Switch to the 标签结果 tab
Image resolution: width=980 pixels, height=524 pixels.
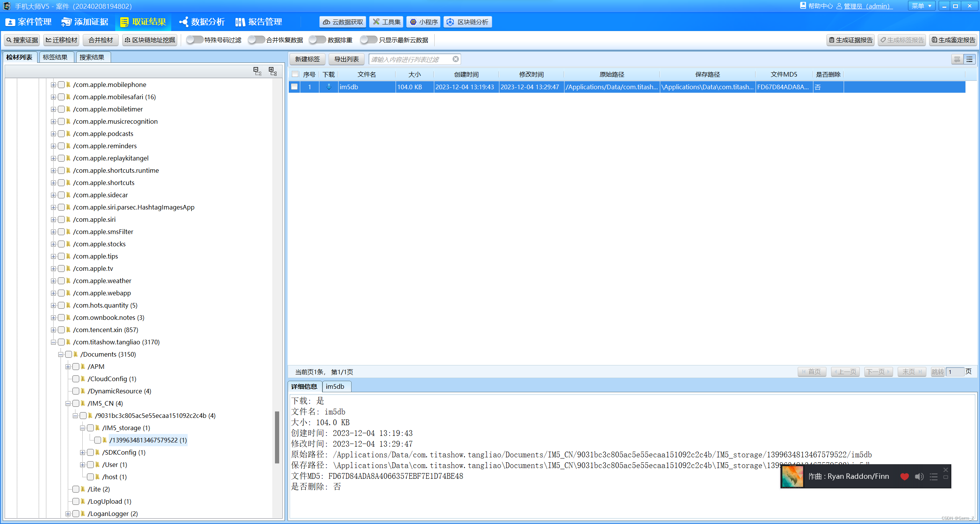55,57
